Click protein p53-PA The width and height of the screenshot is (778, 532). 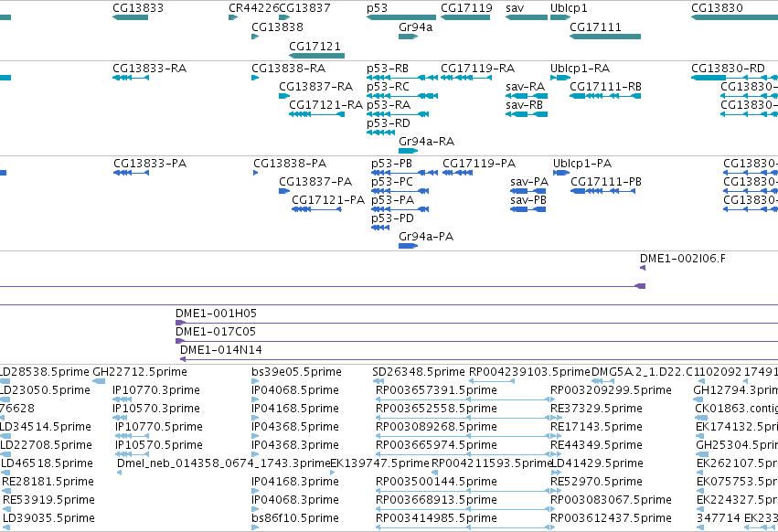(392, 200)
